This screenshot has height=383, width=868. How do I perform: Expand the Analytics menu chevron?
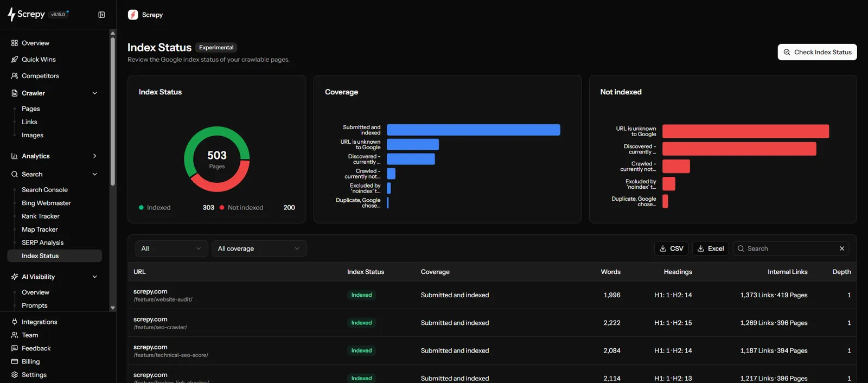pyautogui.click(x=95, y=156)
